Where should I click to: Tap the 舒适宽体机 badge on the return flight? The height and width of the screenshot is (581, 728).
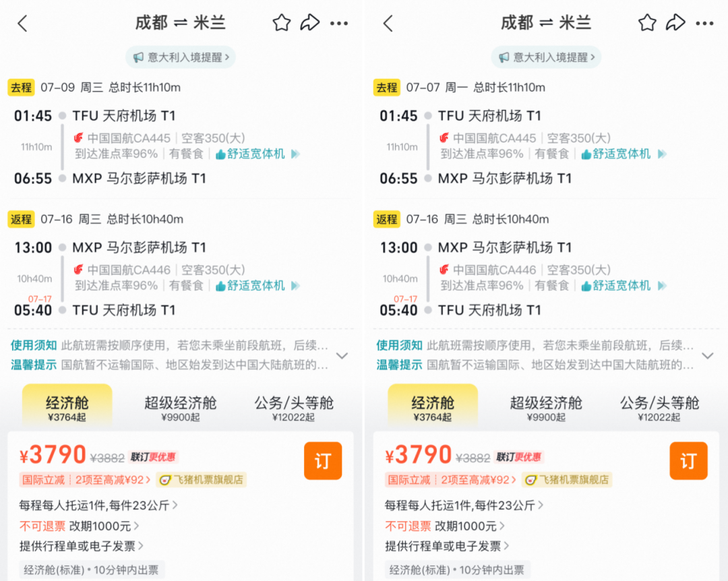point(257,285)
